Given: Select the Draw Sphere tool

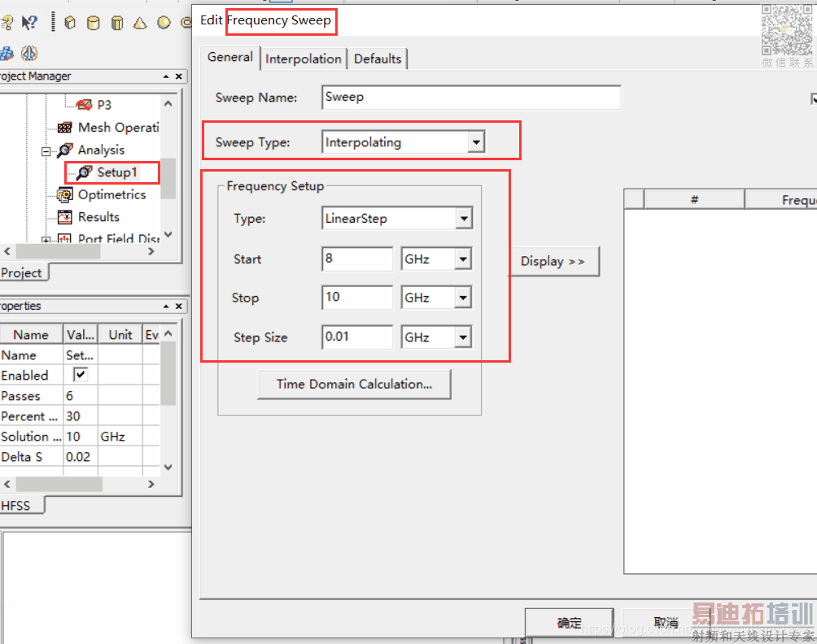Looking at the screenshot, I should (164, 23).
